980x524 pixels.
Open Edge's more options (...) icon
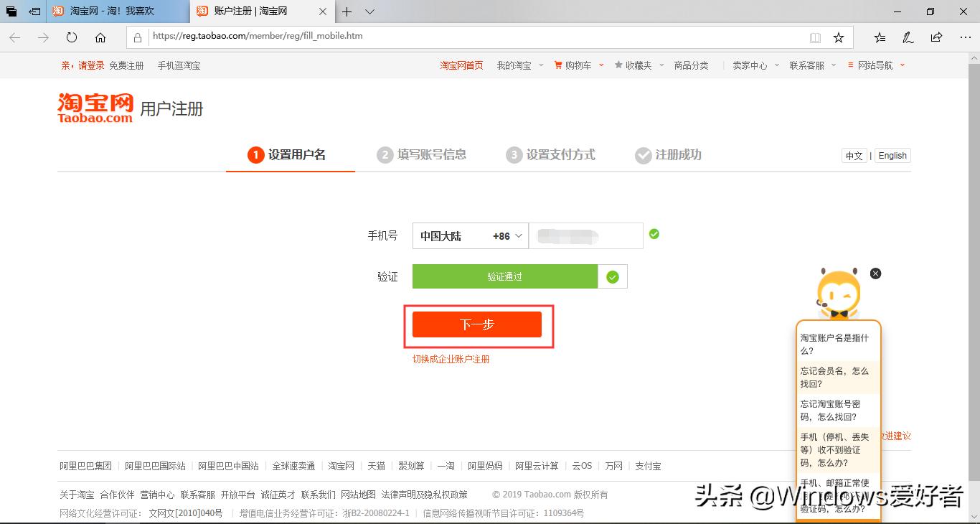coord(965,37)
